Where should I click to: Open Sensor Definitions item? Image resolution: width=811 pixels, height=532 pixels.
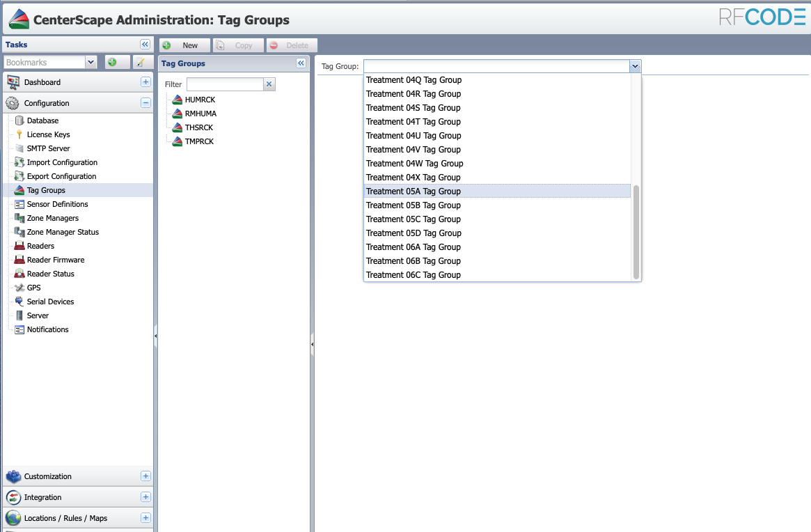click(x=57, y=205)
